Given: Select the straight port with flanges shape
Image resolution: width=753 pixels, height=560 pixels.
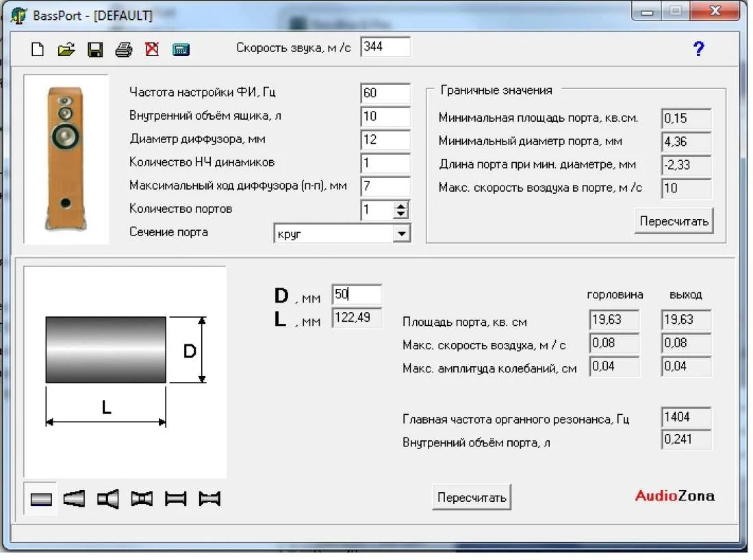Looking at the screenshot, I should point(175,499).
